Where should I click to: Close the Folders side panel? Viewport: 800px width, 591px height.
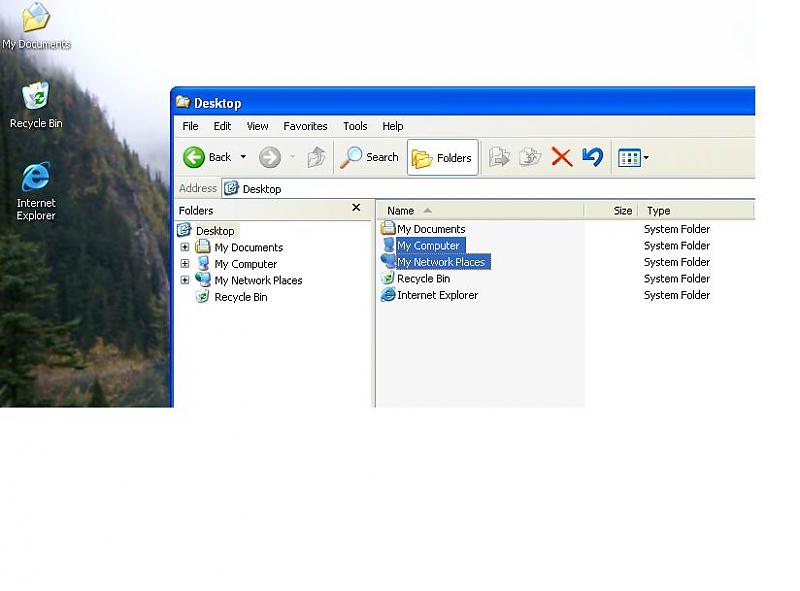coord(356,209)
